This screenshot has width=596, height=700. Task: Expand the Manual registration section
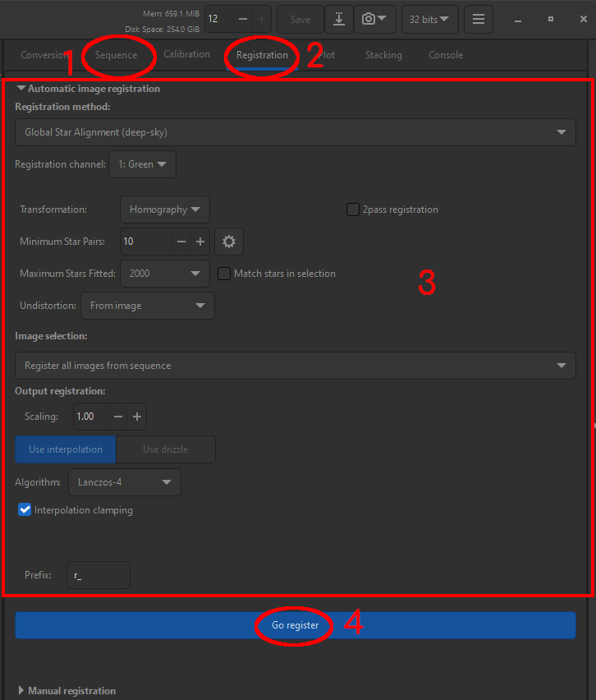click(x=22, y=691)
